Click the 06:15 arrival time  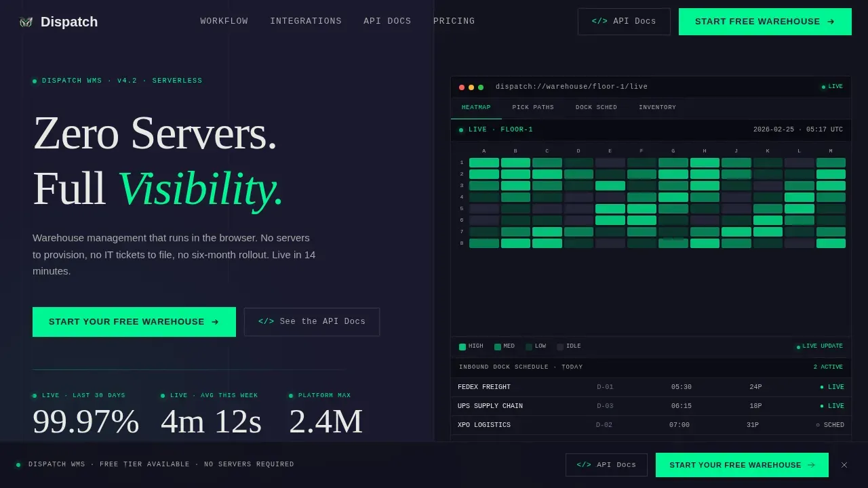pyautogui.click(x=682, y=406)
